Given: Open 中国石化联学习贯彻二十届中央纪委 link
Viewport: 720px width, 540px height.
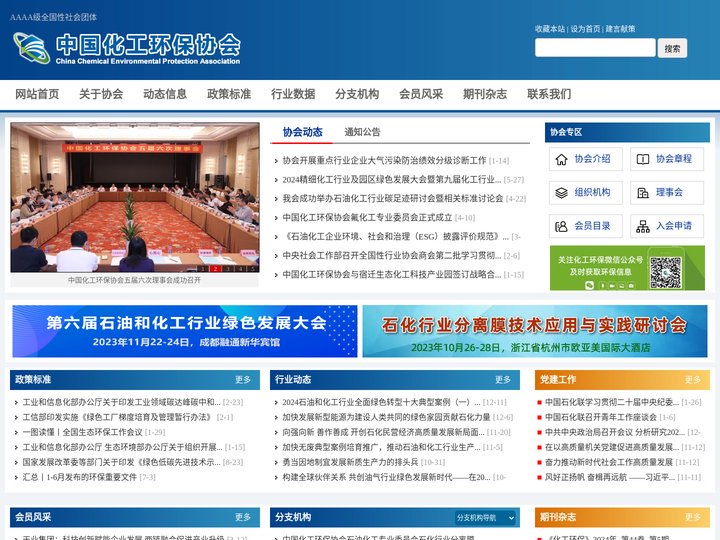Looking at the screenshot, I should pos(612,402).
